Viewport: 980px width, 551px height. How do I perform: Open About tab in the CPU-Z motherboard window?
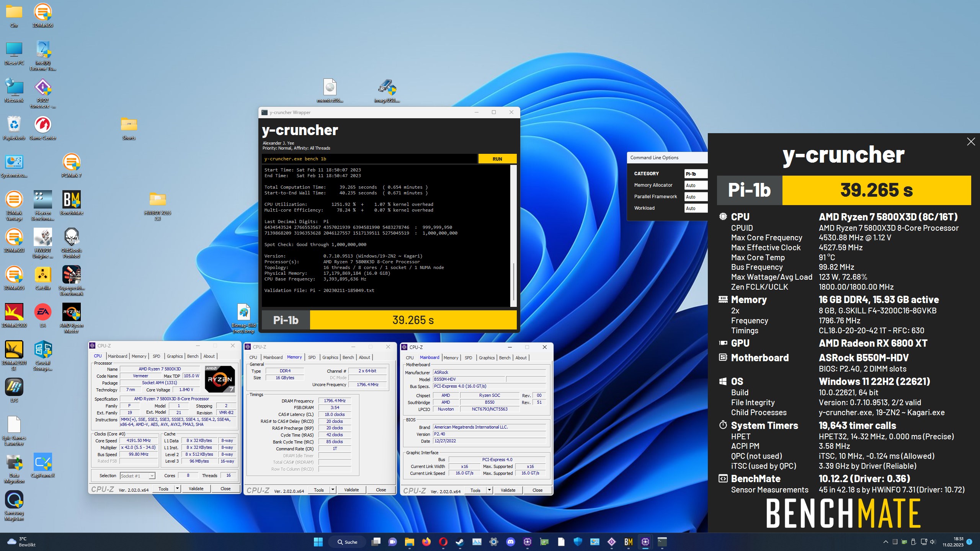(521, 358)
